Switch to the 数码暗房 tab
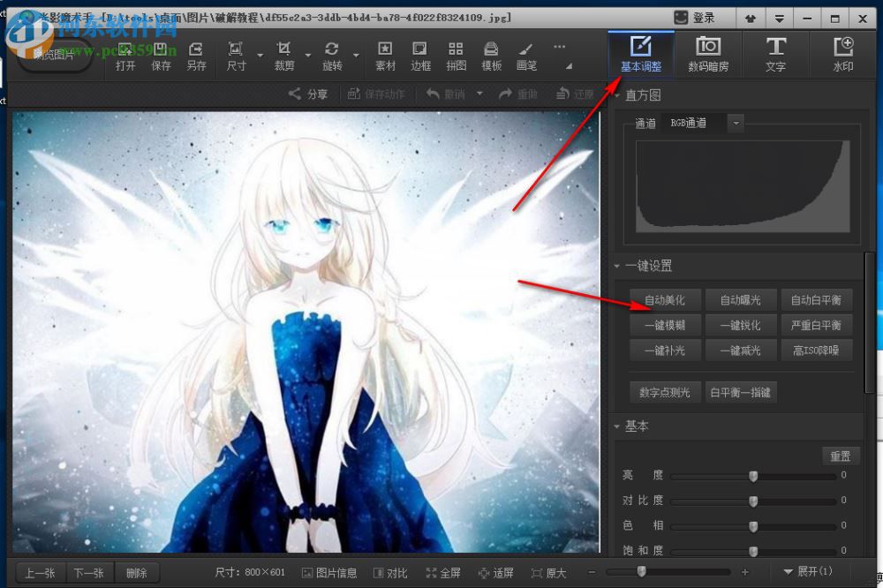The width and height of the screenshot is (883, 588). (x=708, y=54)
